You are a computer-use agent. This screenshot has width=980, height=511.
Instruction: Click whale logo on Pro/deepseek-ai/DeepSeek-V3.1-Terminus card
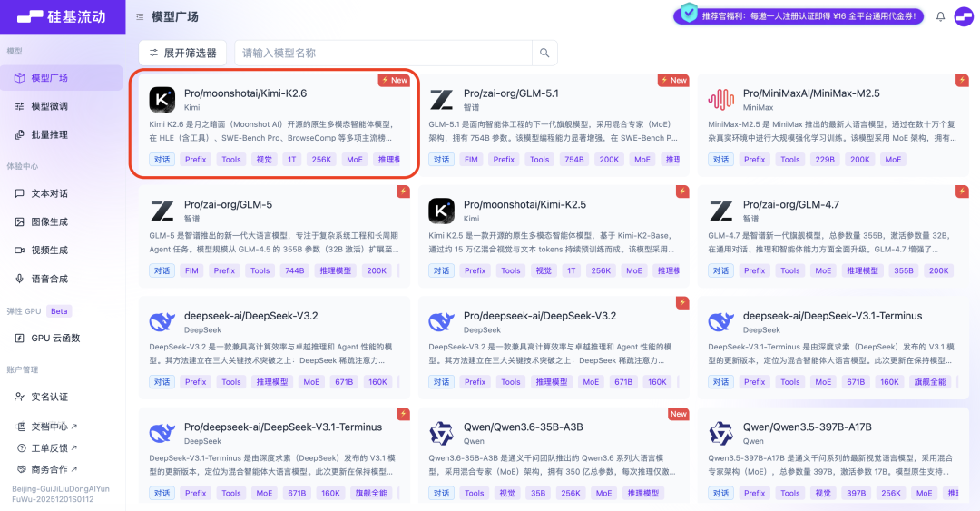click(162, 434)
